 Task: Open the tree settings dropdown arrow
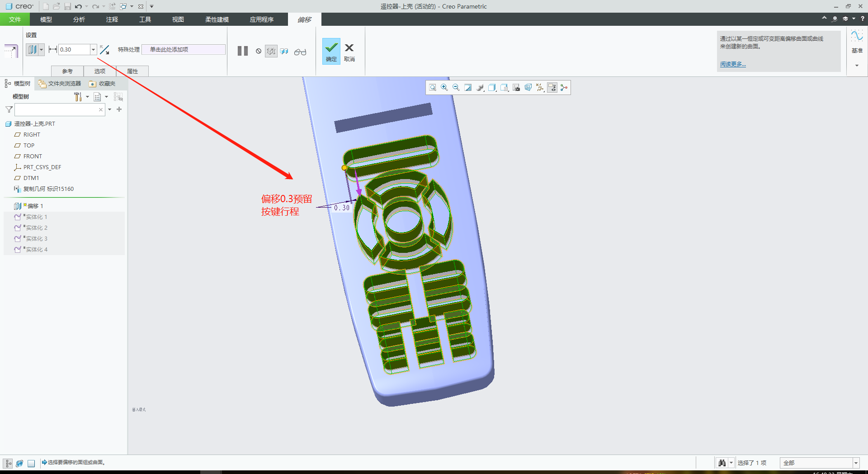click(87, 97)
